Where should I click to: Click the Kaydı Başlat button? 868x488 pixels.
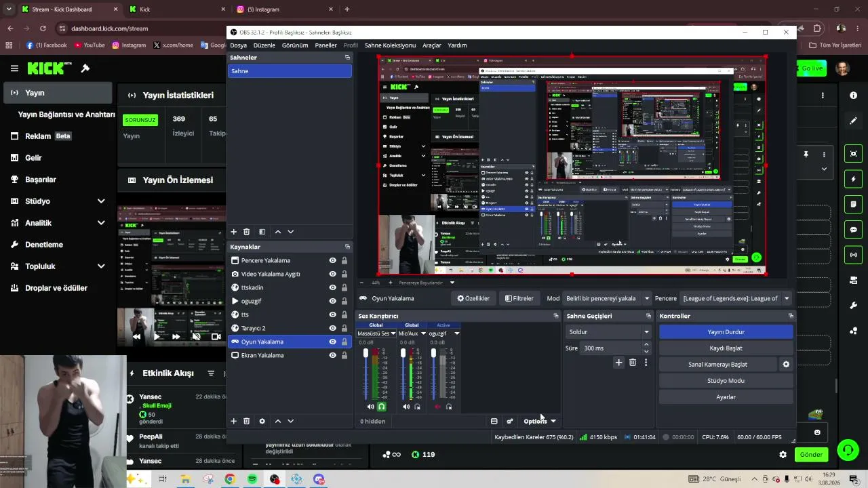tap(726, 348)
